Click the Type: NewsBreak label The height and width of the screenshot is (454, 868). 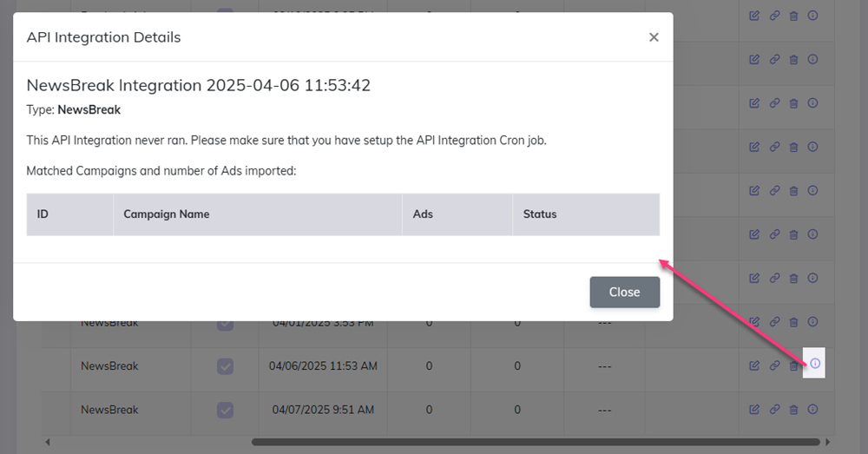click(74, 109)
